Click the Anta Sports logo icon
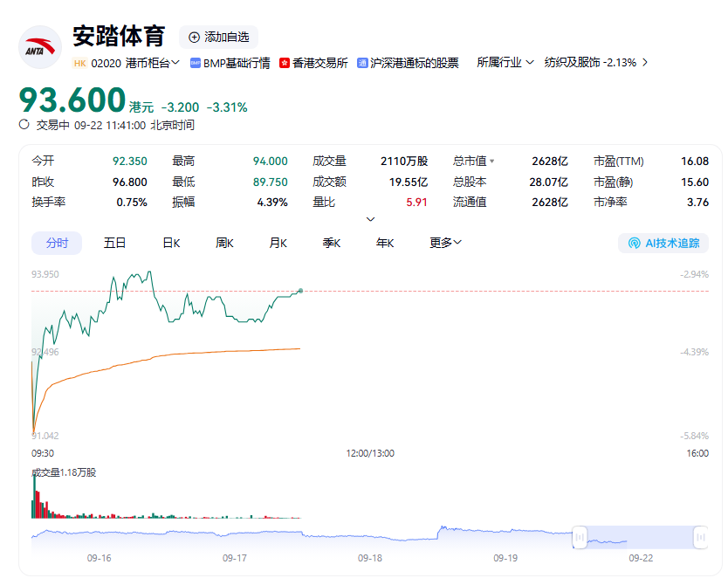 [x=40, y=47]
